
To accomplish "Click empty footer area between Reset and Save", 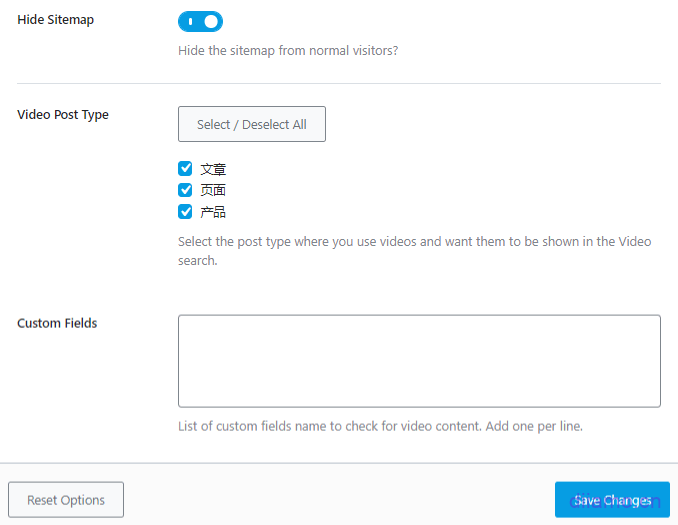I will tap(339, 500).
